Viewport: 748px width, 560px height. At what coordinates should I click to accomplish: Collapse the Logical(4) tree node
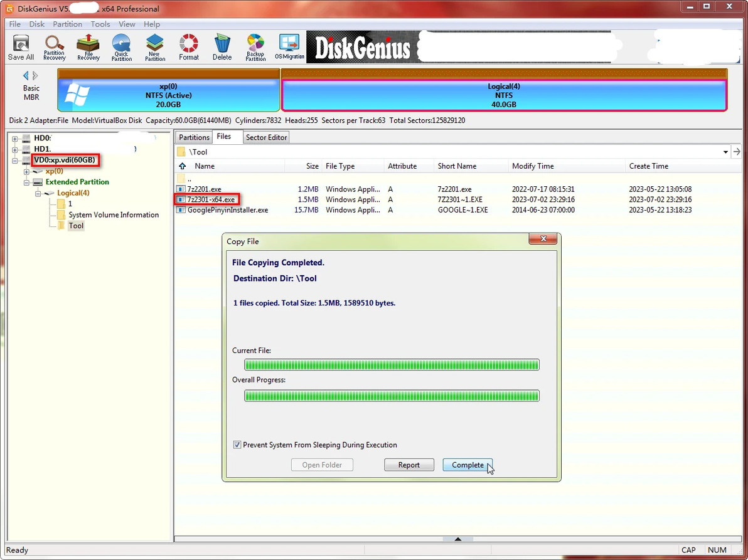point(38,193)
